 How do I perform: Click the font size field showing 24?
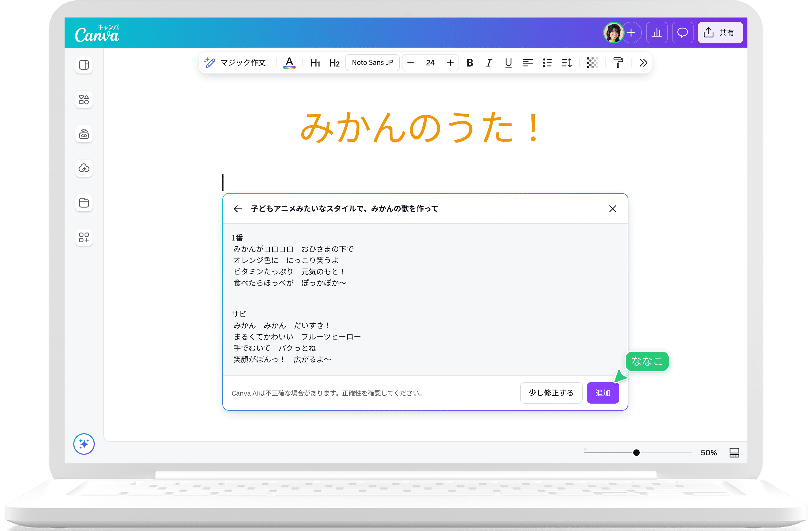[430, 63]
